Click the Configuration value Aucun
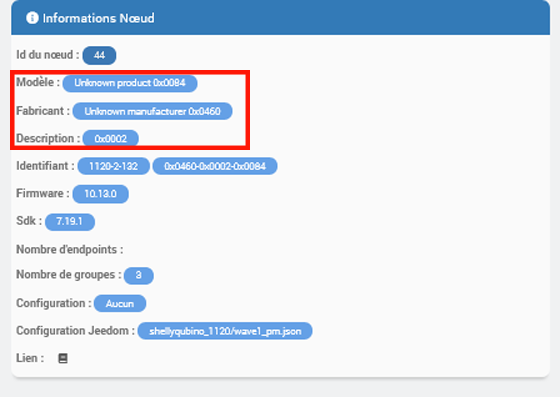 120,303
